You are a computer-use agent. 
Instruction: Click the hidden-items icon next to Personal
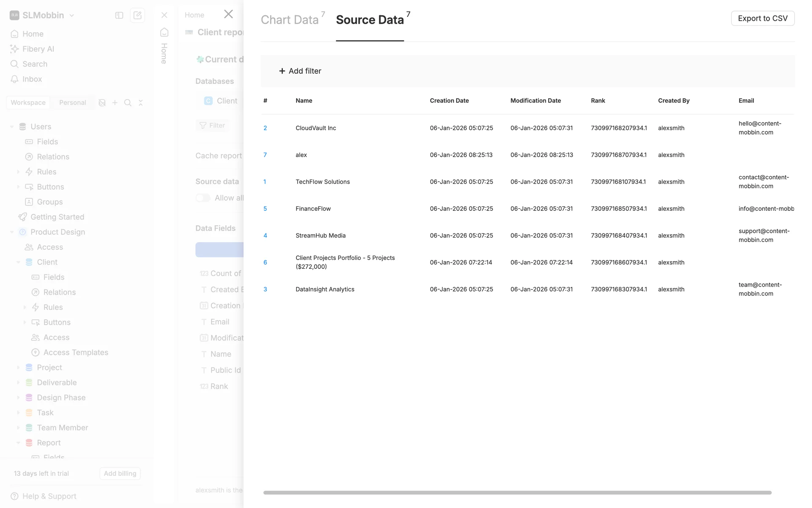(x=102, y=103)
